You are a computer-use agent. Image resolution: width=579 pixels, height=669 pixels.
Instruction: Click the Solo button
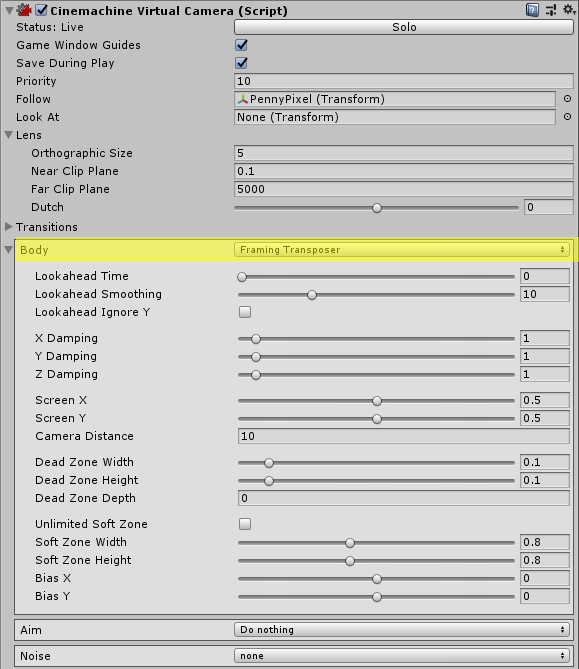(x=404, y=27)
